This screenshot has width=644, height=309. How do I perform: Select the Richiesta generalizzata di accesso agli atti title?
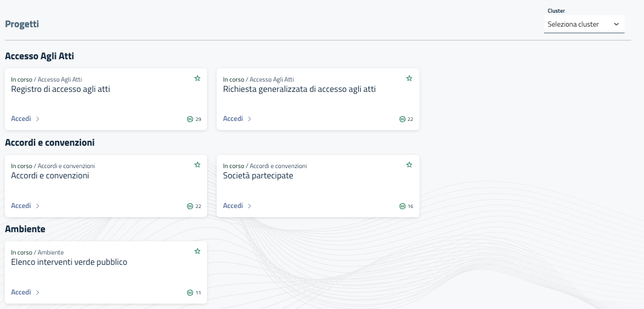[x=299, y=89]
